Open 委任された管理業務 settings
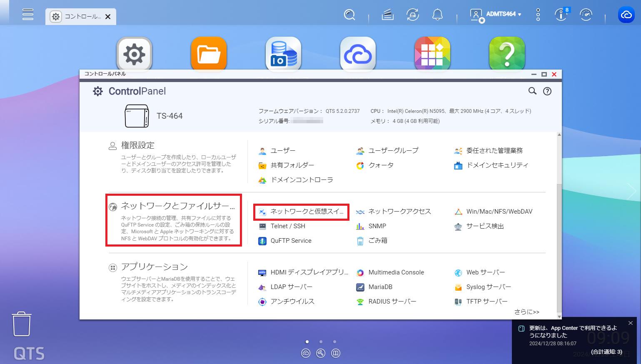 pyautogui.click(x=488, y=151)
